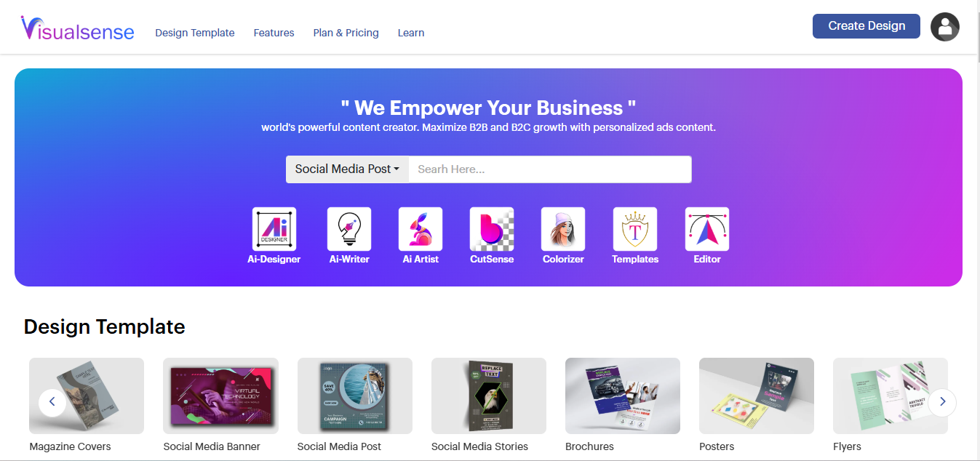This screenshot has width=980, height=461.
Task: Open the Design Template menu item
Action: click(195, 33)
